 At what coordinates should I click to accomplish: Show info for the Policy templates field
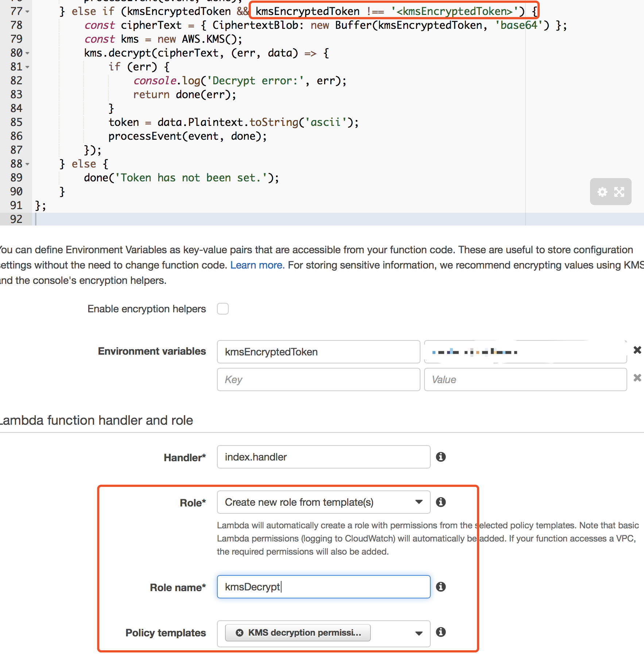coord(441,632)
